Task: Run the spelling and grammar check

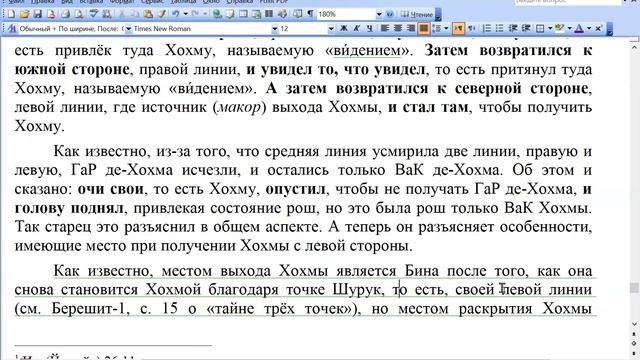Action: click(94, 14)
